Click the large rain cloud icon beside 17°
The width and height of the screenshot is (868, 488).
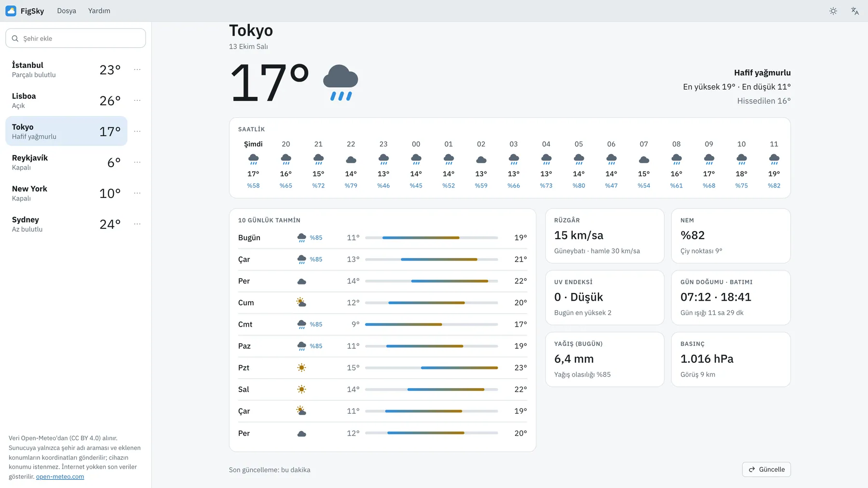[340, 83]
